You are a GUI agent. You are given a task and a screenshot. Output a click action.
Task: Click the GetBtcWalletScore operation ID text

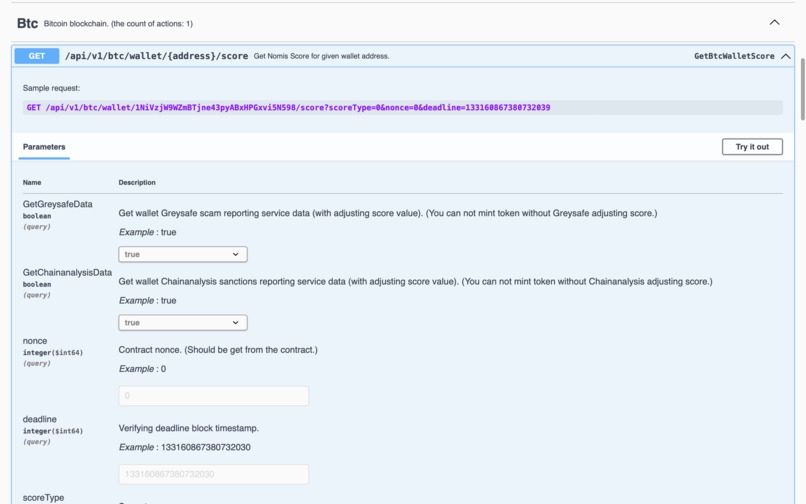(734, 56)
